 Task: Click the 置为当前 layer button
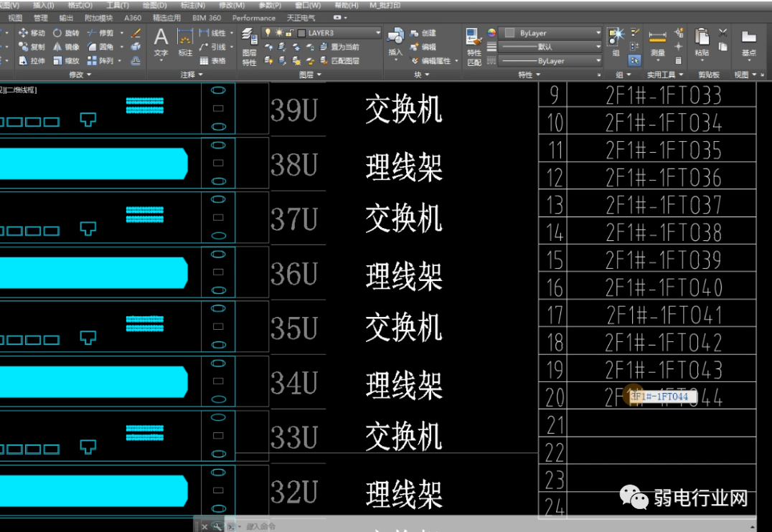click(344, 47)
